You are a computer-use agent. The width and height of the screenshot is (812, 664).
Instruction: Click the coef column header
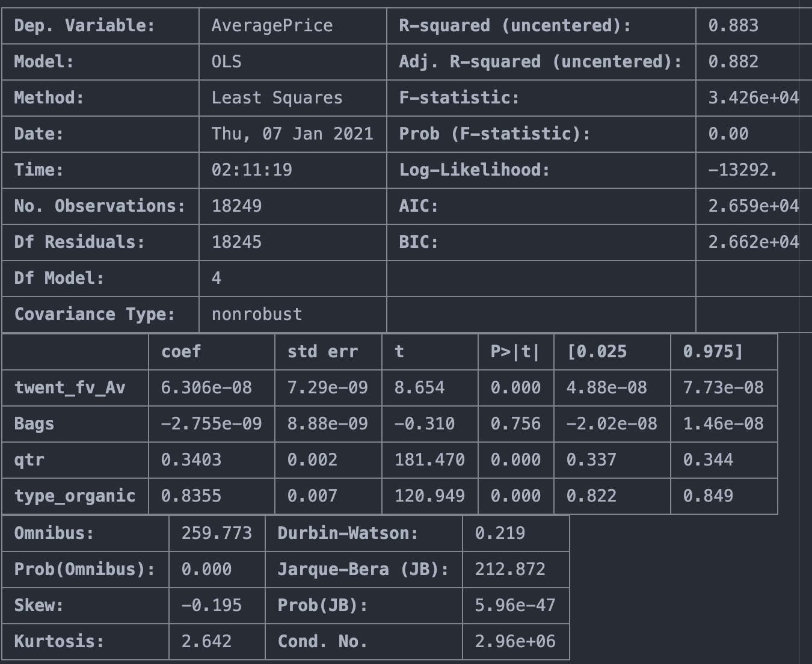click(181, 352)
